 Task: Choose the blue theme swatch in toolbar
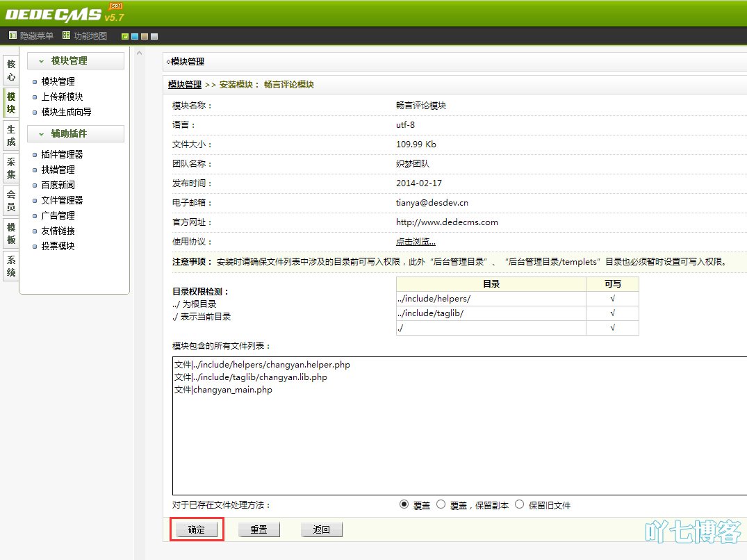click(x=134, y=36)
